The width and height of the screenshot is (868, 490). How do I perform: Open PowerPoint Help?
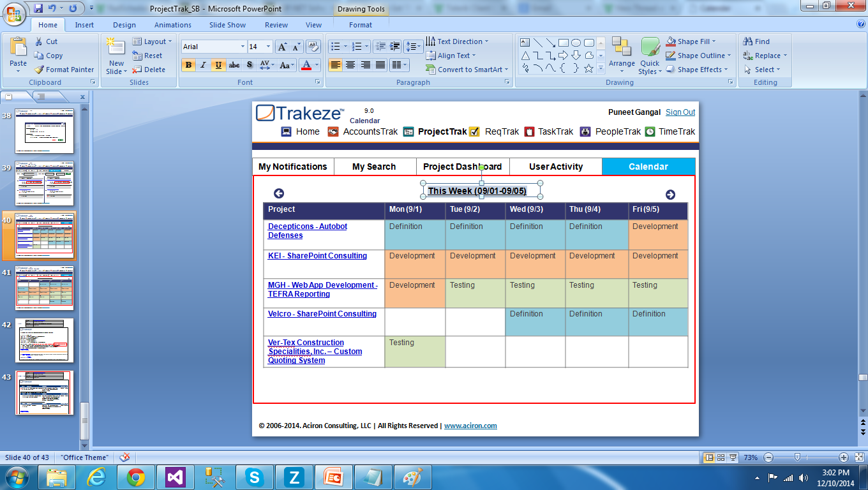tap(861, 24)
